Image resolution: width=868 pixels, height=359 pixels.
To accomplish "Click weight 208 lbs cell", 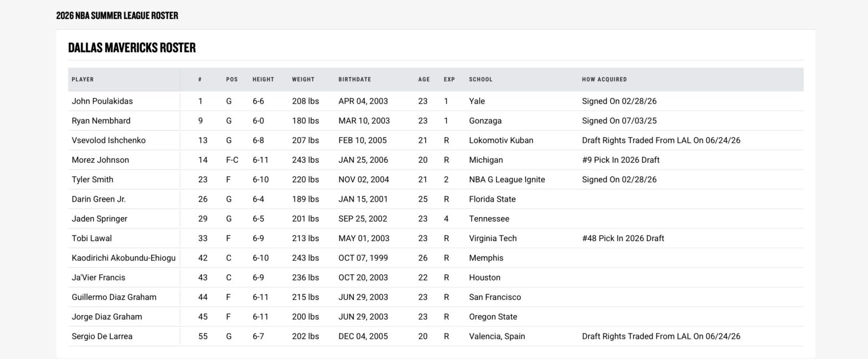I will click(306, 101).
